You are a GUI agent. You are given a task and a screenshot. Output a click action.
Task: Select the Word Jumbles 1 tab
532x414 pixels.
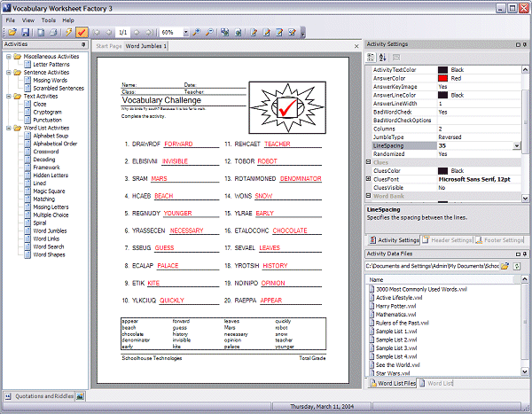[x=146, y=46]
